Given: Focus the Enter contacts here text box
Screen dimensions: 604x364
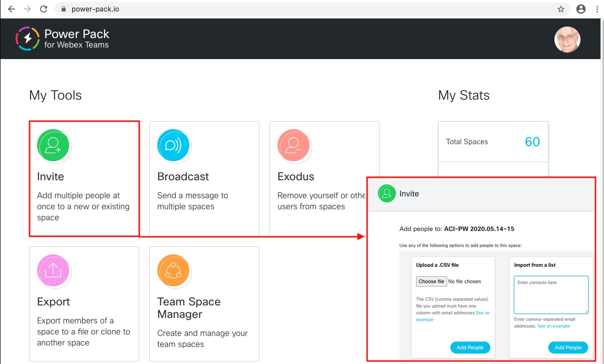Looking at the screenshot, I should pyautogui.click(x=551, y=295).
